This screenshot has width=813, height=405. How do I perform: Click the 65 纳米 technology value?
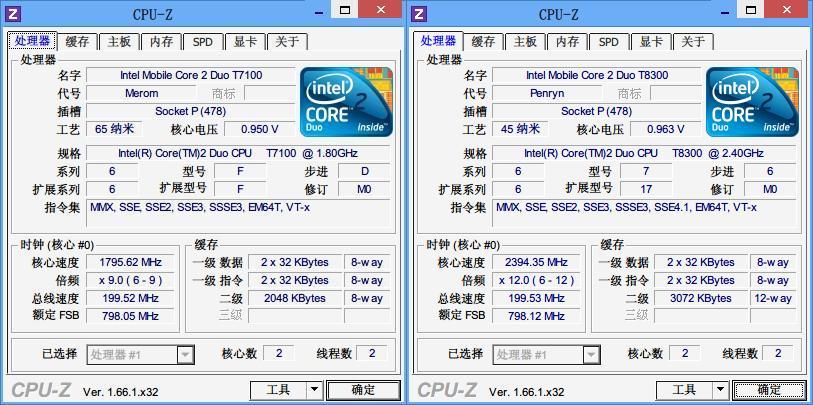[114, 129]
